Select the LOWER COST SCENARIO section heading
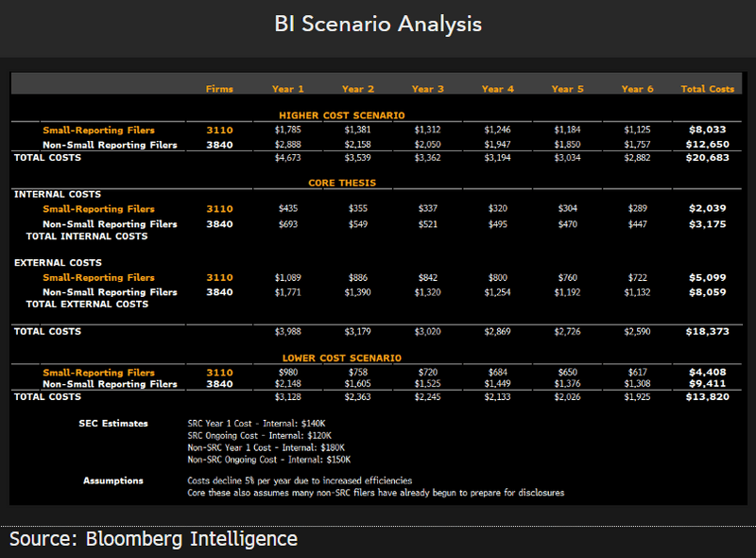This screenshot has width=756, height=558. [341, 358]
